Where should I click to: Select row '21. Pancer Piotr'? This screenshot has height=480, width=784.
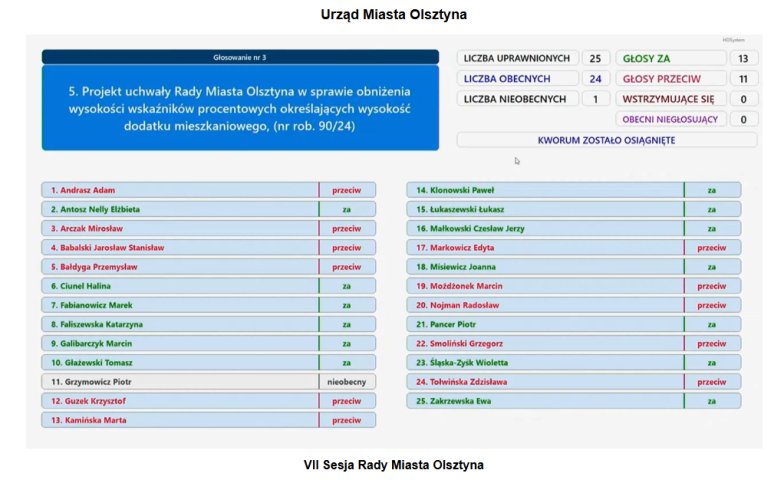(574, 324)
